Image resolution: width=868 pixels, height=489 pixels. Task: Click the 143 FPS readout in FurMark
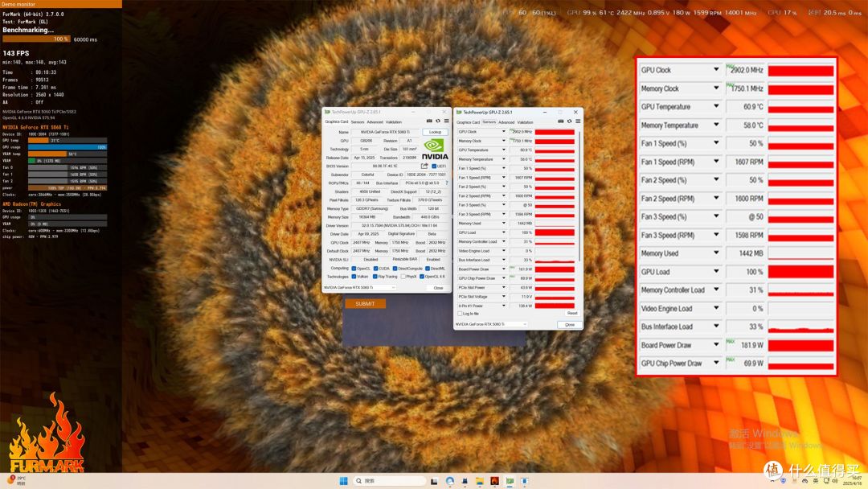pyautogui.click(x=16, y=53)
